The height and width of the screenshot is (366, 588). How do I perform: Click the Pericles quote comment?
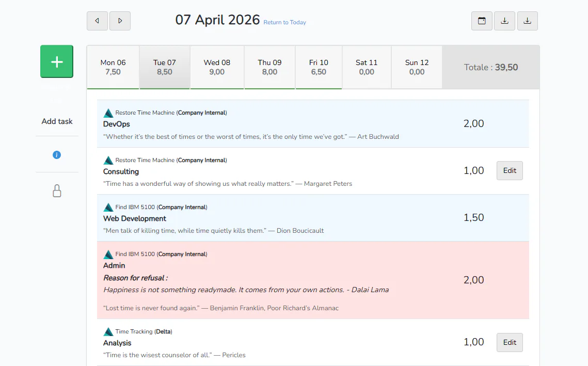click(x=174, y=355)
